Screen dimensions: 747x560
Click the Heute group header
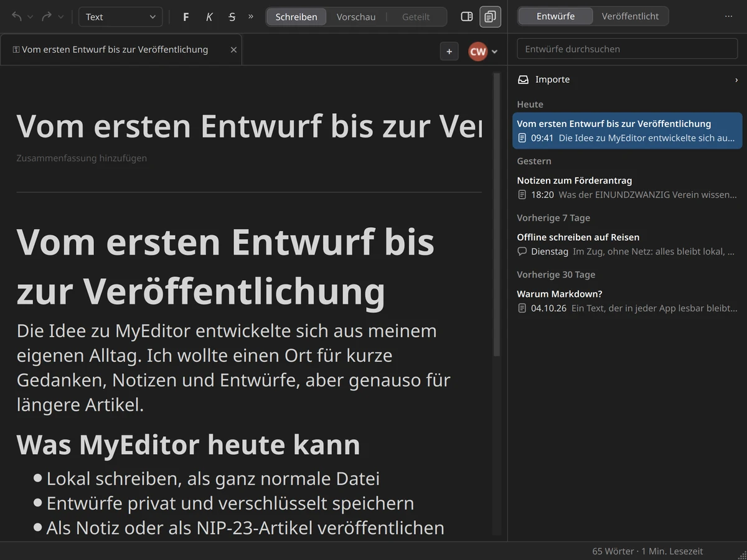coord(530,105)
